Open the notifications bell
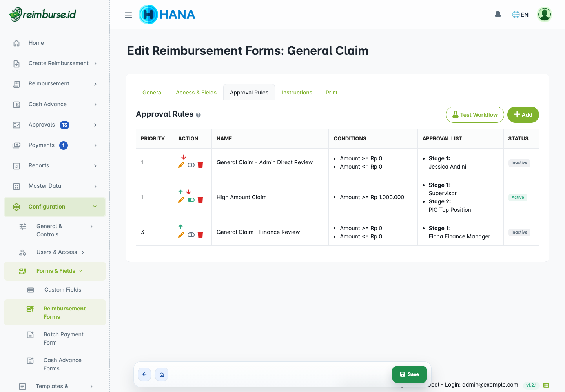Screen dimensions: 565x392 click(x=498, y=15)
